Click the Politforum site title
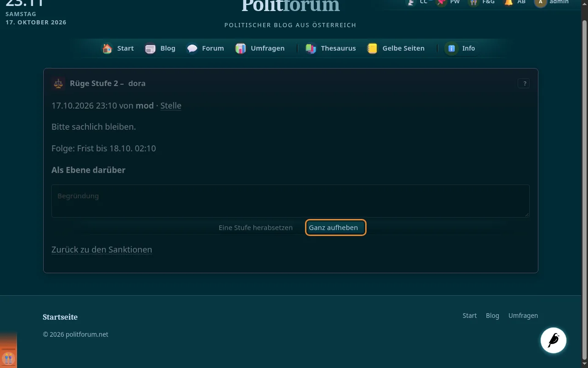The width and height of the screenshot is (588, 368). 290,6
